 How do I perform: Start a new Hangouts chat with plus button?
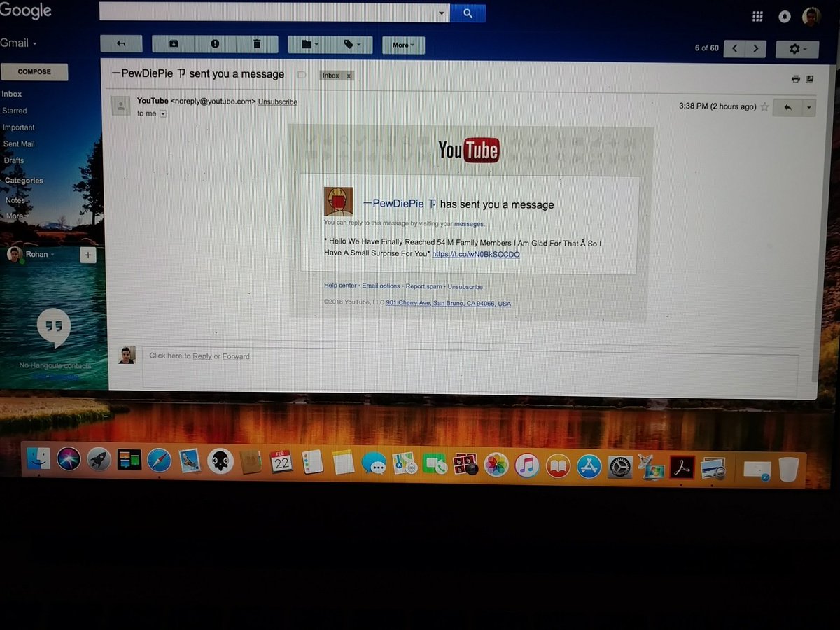click(x=87, y=255)
